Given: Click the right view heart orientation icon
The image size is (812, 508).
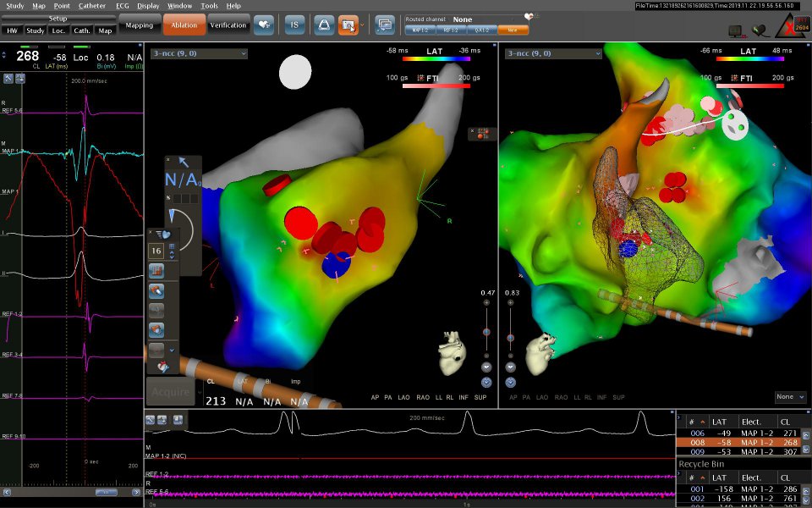Looking at the screenshot, I should [x=540, y=351].
